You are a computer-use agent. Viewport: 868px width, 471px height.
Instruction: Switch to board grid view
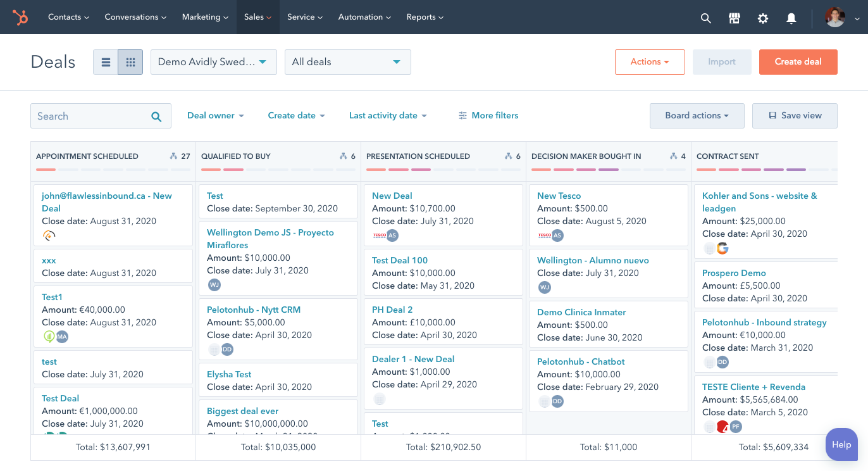130,62
